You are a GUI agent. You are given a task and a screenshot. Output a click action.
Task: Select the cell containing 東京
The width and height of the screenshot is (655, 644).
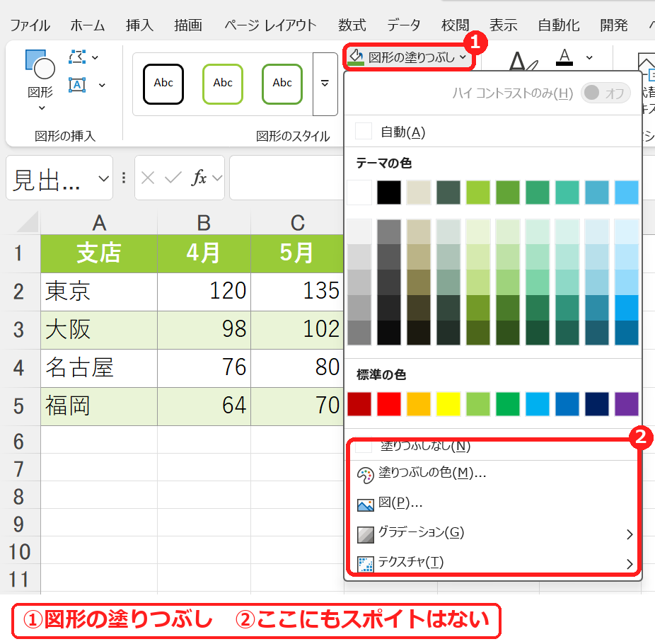[99, 292]
